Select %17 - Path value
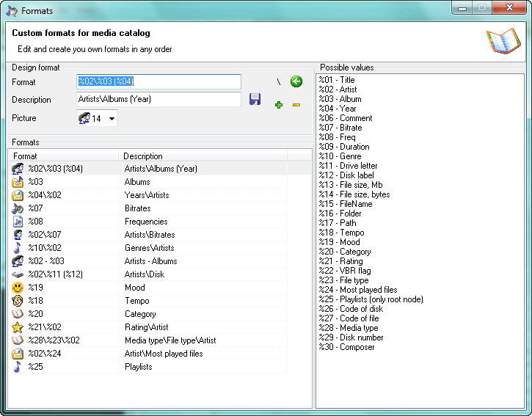Image resolution: width=532 pixels, height=416 pixels. click(x=338, y=223)
